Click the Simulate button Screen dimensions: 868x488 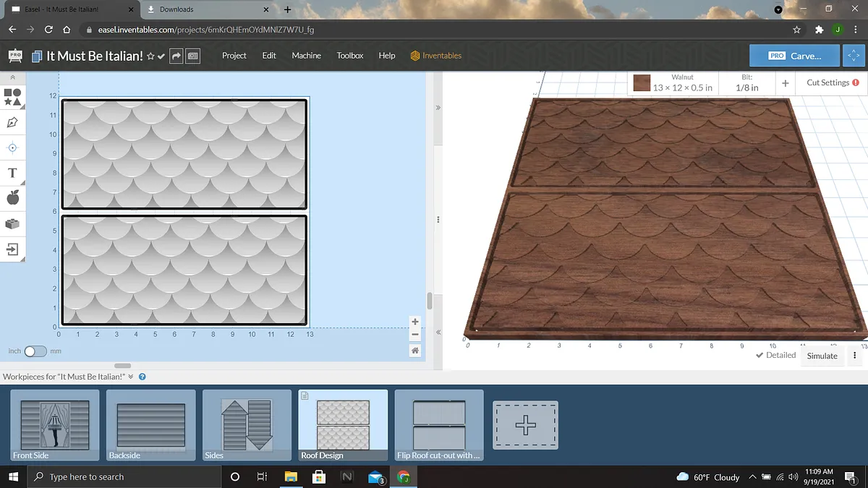tap(822, 356)
